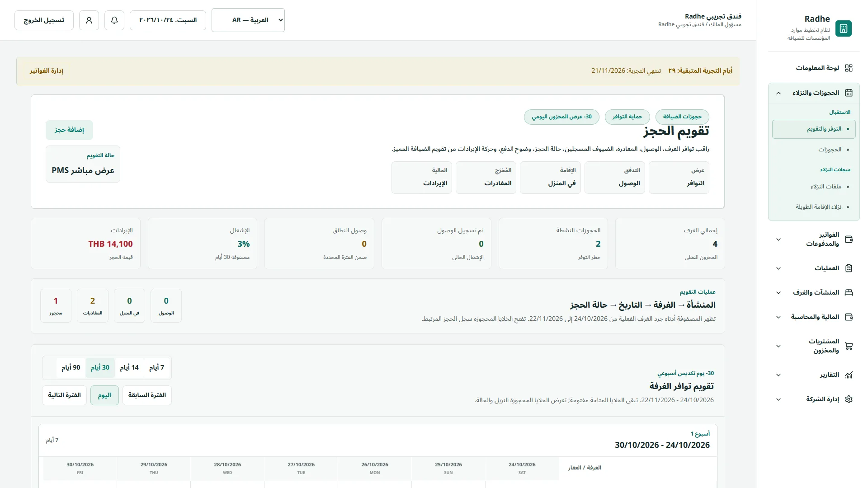The height and width of the screenshot is (488, 868).
Task: Click the إضافة حجز button
Action: pos(69,130)
